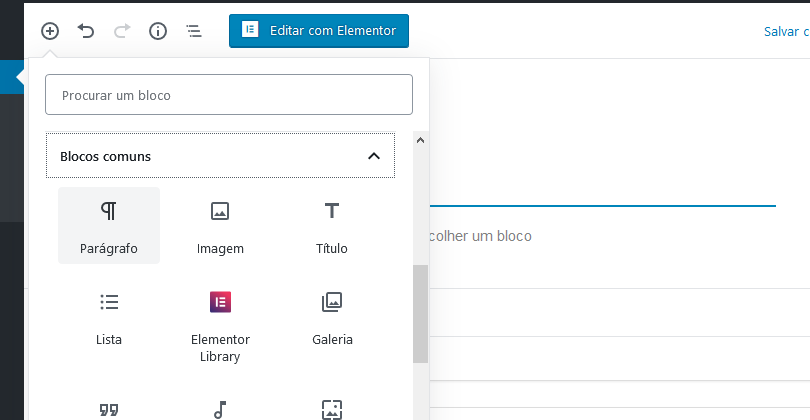This screenshot has height=420, width=810.
Task: Insert the Elementor Library block
Action: click(220, 324)
